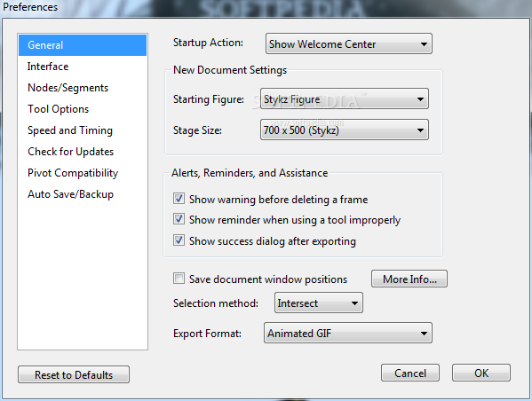
Task: Expand the Stage Size dropdown
Action: [345, 130]
